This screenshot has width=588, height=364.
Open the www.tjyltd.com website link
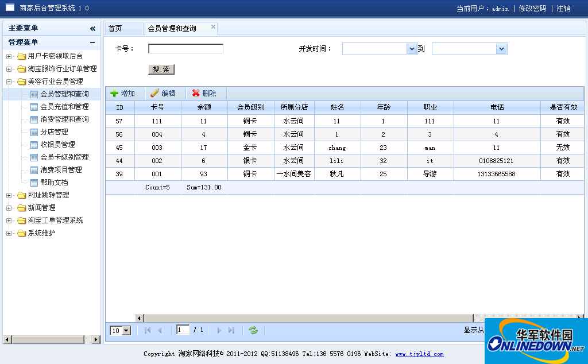tap(419, 354)
